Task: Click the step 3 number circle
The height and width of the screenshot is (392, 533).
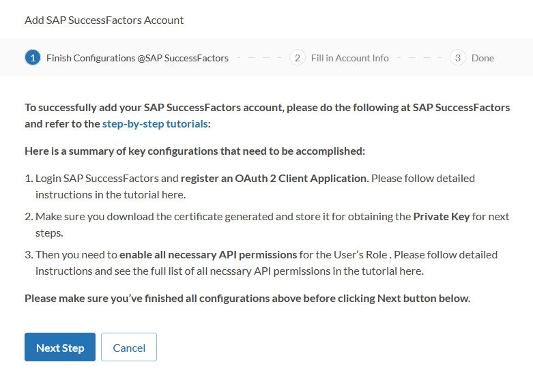Action: click(457, 58)
